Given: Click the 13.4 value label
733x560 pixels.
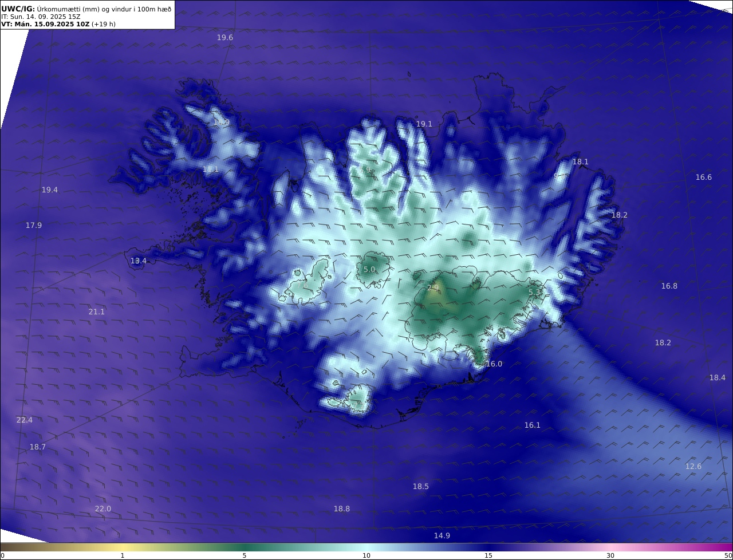Looking at the screenshot, I should pyautogui.click(x=139, y=261).
